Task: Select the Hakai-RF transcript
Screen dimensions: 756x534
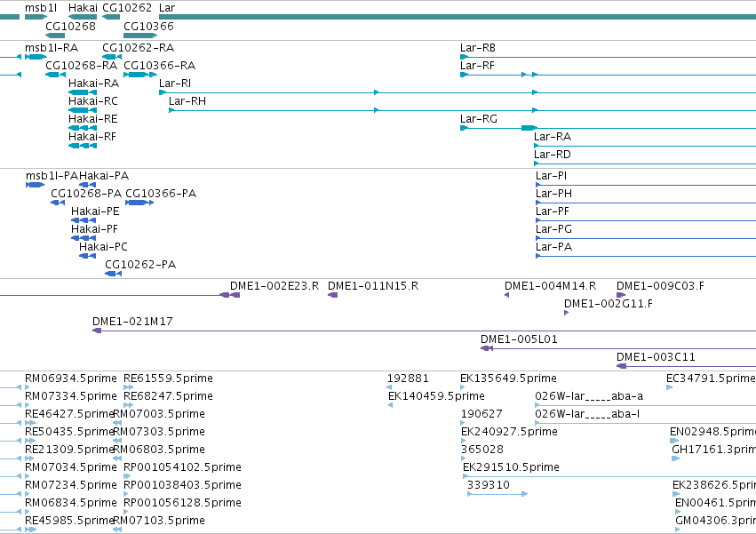Action: point(92,137)
